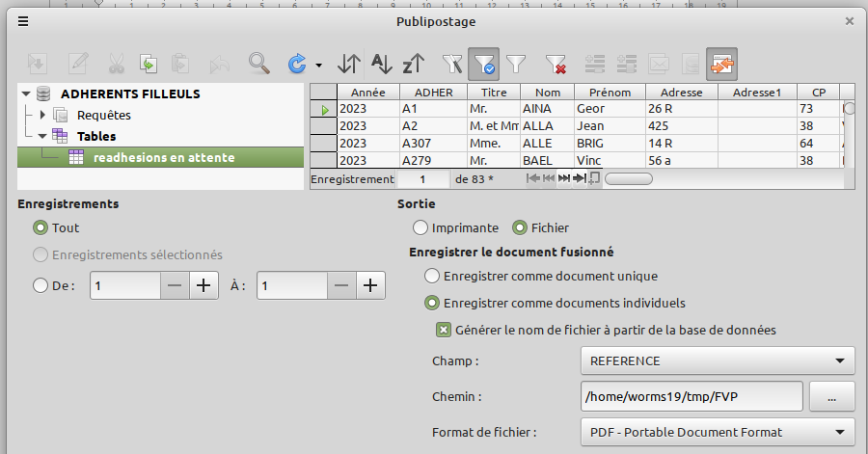The height and width of the screenshot is (454, 868).
Task: Click the Chemin path input field
Action: pyautogui.click(x=691, y=396)
